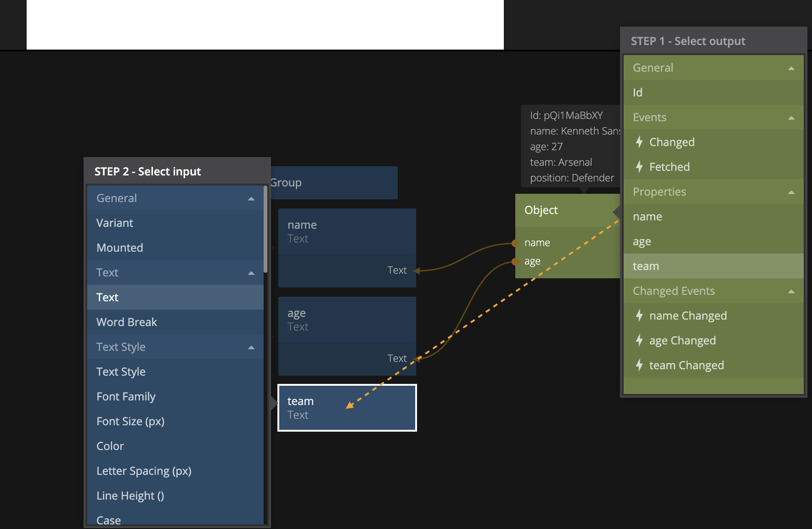Click lightning icon beside Fetched event
This screenshot has width=812, height=529.
[639, 167]
